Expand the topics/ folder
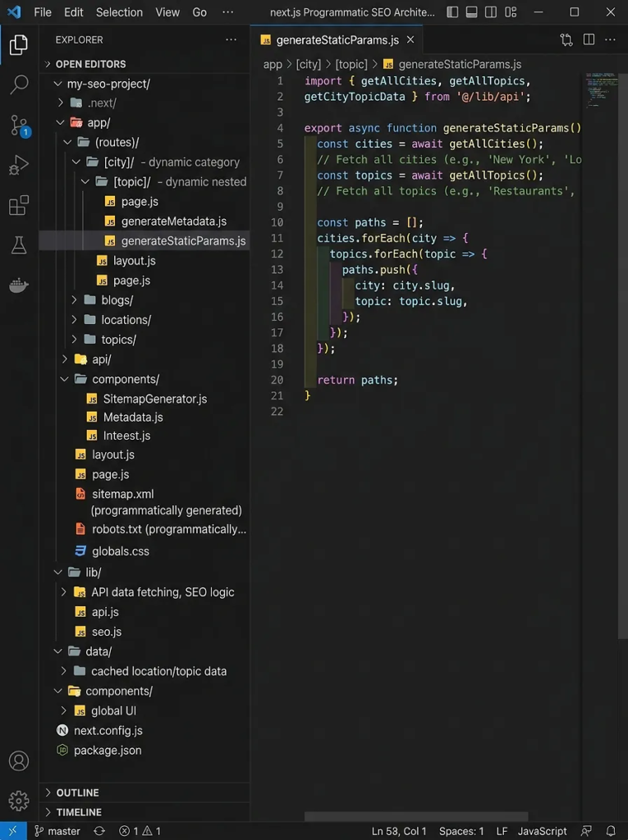The height and width of the screenshot is (840, 628). [x=144, y=340]
